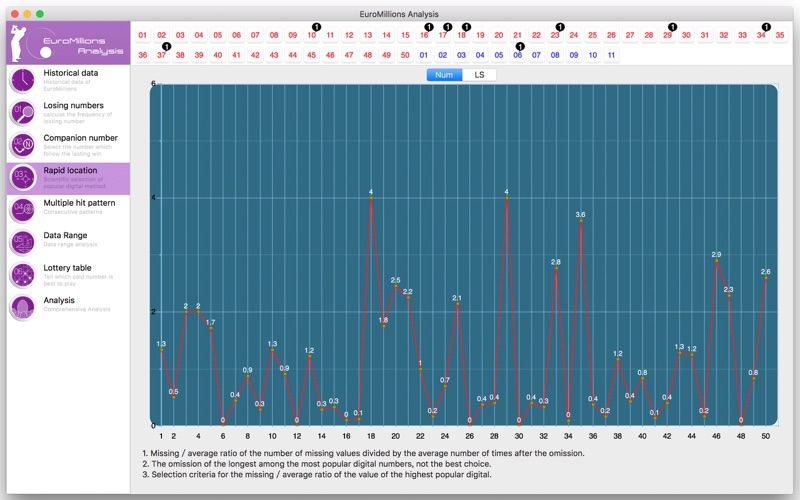Select Analysis menu label

coord(59,301)
